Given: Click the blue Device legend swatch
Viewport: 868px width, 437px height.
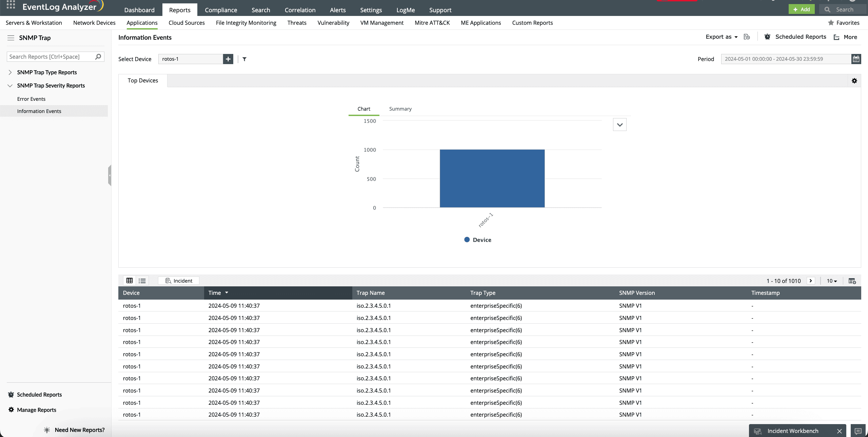Looking at the screenshot, I should click(467, 240).
